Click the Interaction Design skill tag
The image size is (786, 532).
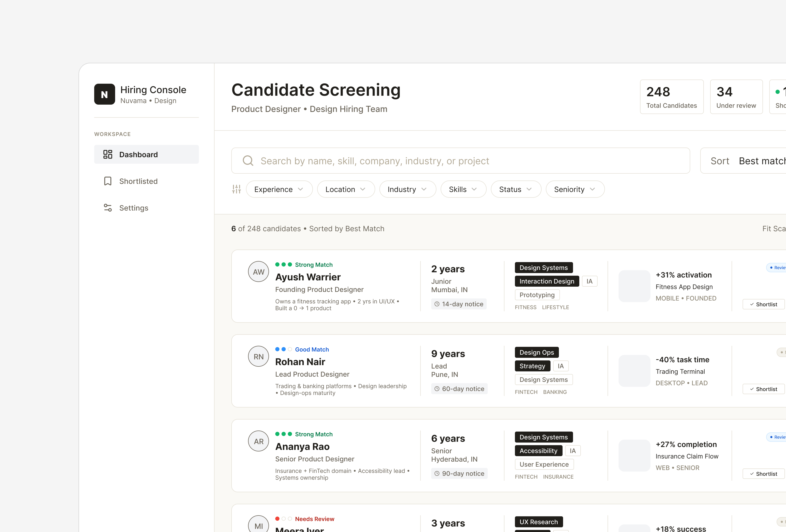547,281
